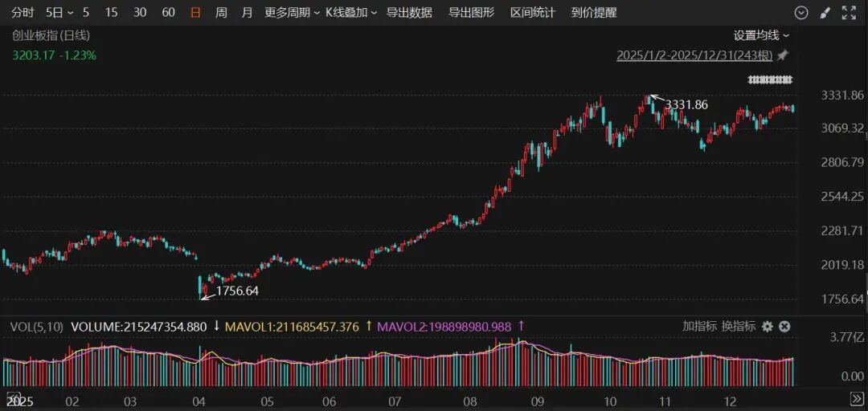Screen dimensions: 868x411
Task: Click the 3331.86 high price marker on chart
Action: [686, 104]
